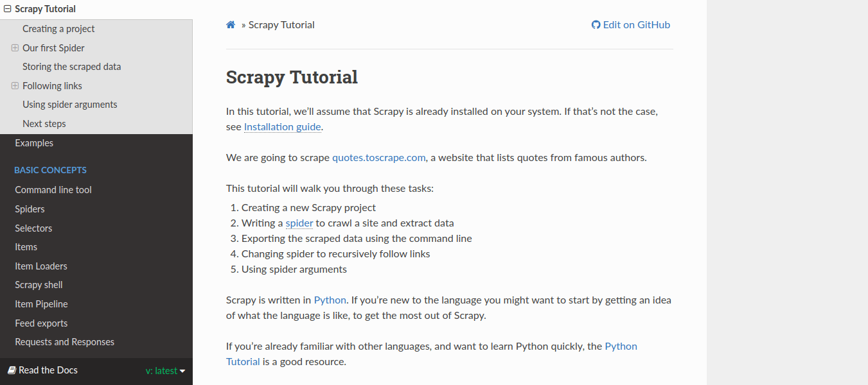This screenshot has width=868, height=385.
Task: Click the Scrapy Tutorial breadcrumb label
Action: [281, 24]
